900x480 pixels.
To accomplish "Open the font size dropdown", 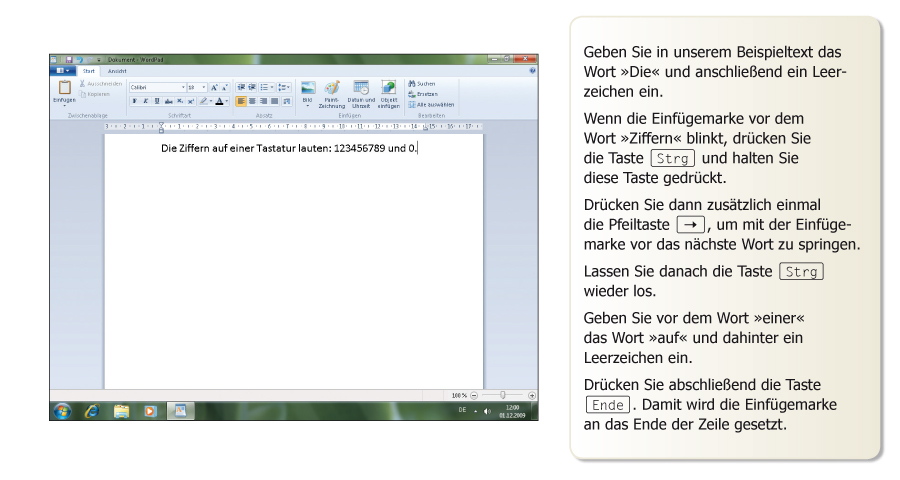I will [x=204, y=87].
